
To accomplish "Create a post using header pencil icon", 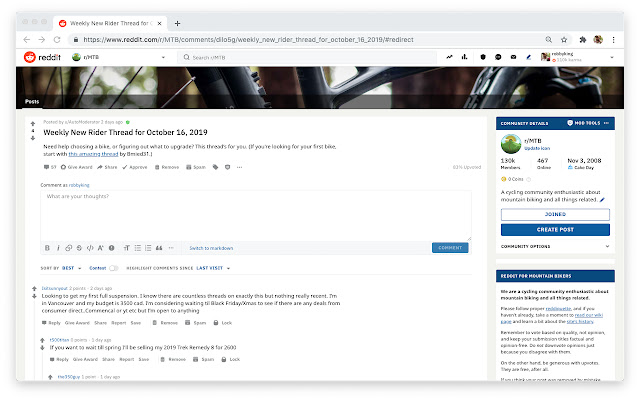I will click(529, 57).
